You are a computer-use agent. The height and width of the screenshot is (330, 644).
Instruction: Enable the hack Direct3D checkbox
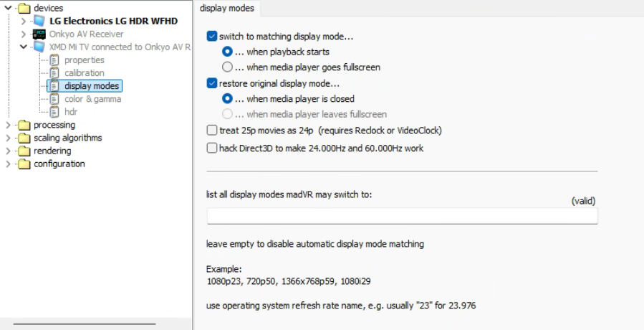pyautogui.click(x=211, y=148)
